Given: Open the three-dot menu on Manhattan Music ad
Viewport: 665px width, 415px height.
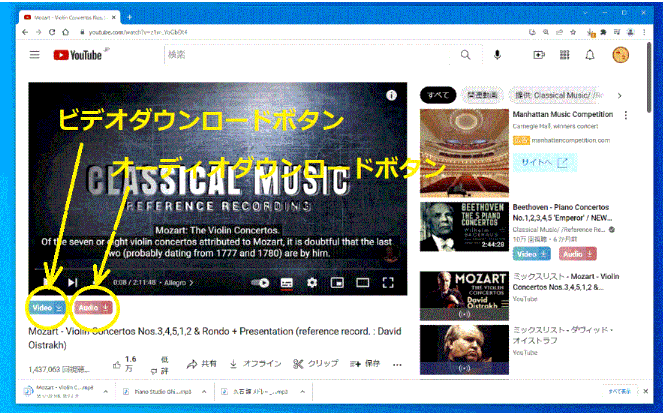Looking at the screenshot, I should point(626,115).
